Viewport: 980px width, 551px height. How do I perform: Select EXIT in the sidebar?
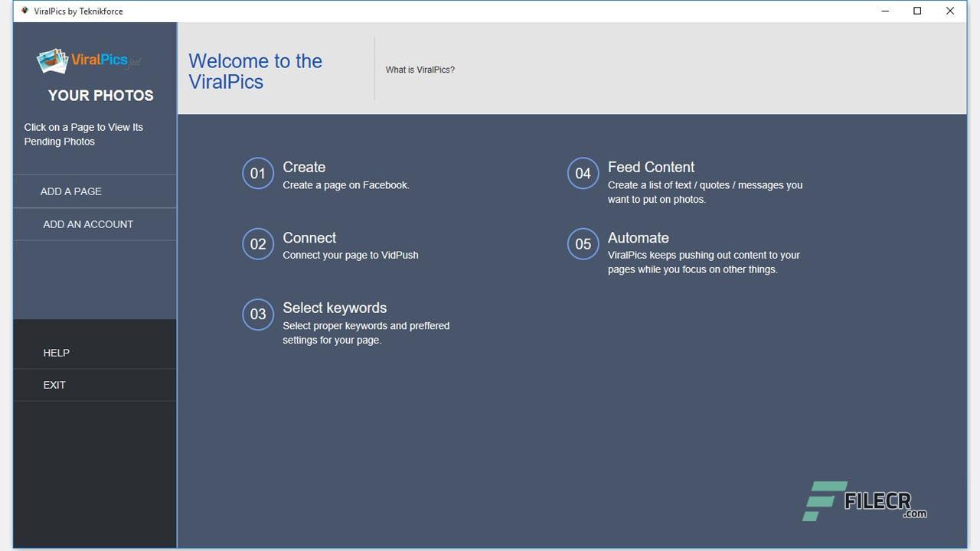coord(95,385)
